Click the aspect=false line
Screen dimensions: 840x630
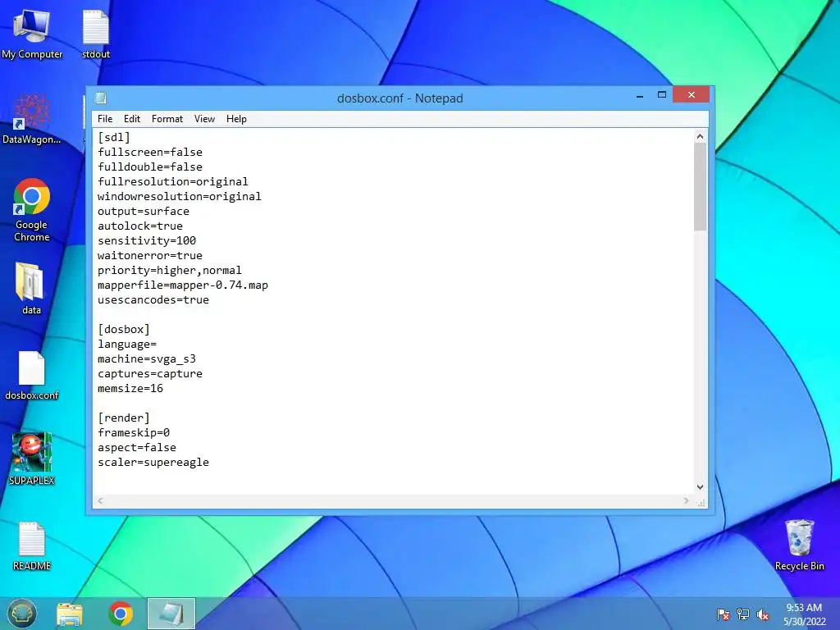(x=137, y=447)
